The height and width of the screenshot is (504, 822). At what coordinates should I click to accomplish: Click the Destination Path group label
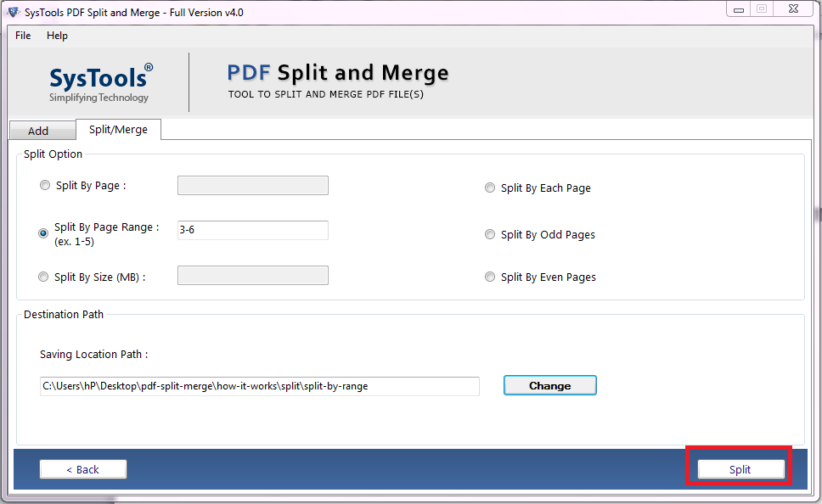coord(64,314)
